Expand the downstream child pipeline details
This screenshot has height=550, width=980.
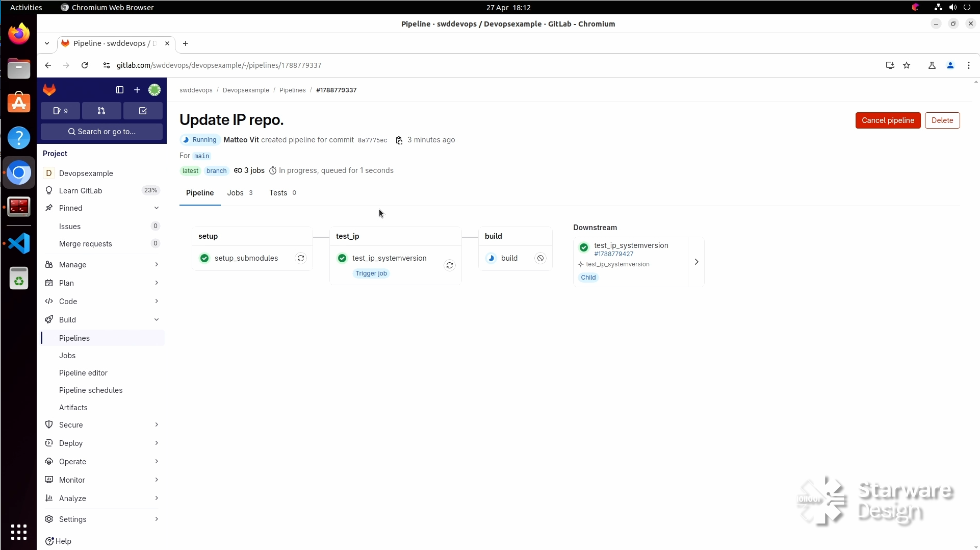(697, 262)
